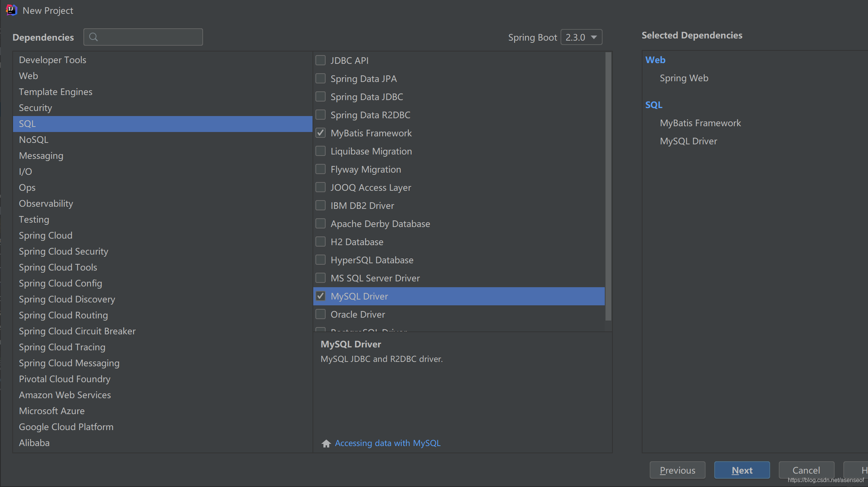The height and width of the screenshot is (487, 868).
Task: Expand the NoSQL category in dependencies
Action: tap(33, 140)
